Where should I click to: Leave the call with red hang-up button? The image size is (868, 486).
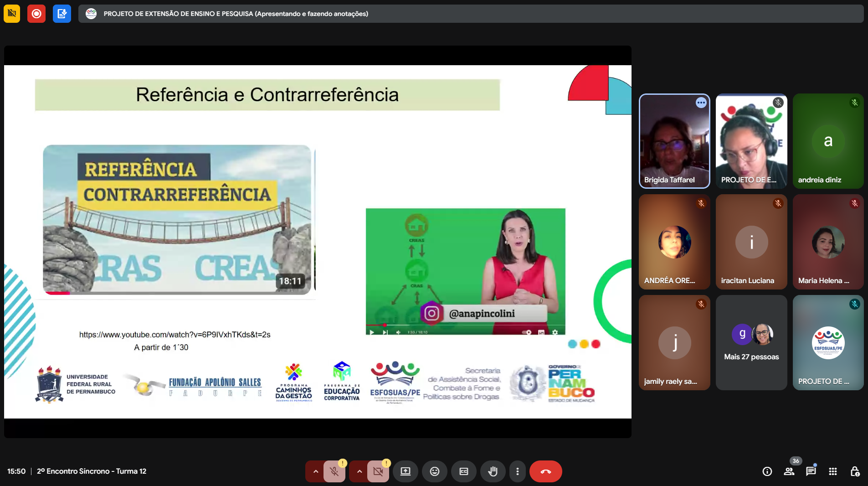tap(545, 471)
